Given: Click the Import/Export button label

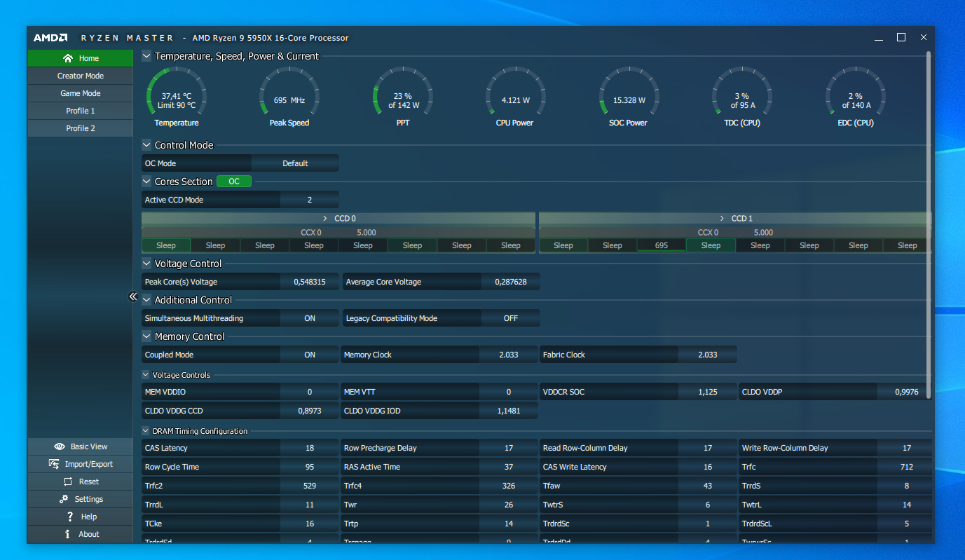Looking at the screenshot, I should pyautogui.click(x=88, y=464).
